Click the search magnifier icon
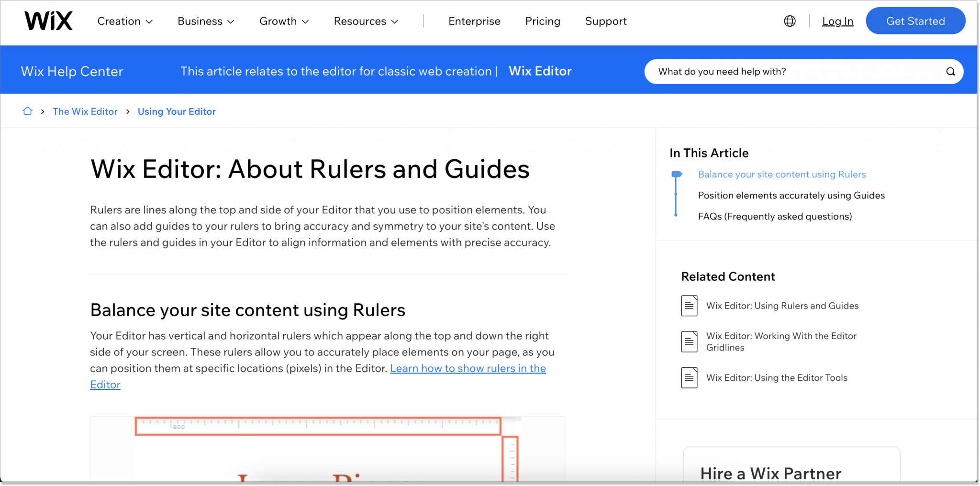Viewport: 980px width, 486px height. (950, 71)
